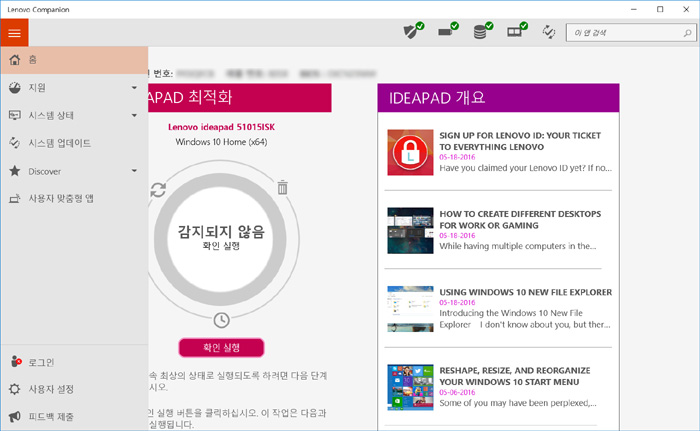
Task: Open 시스템 상태 menu item
Action: click(x=75, y=115)
